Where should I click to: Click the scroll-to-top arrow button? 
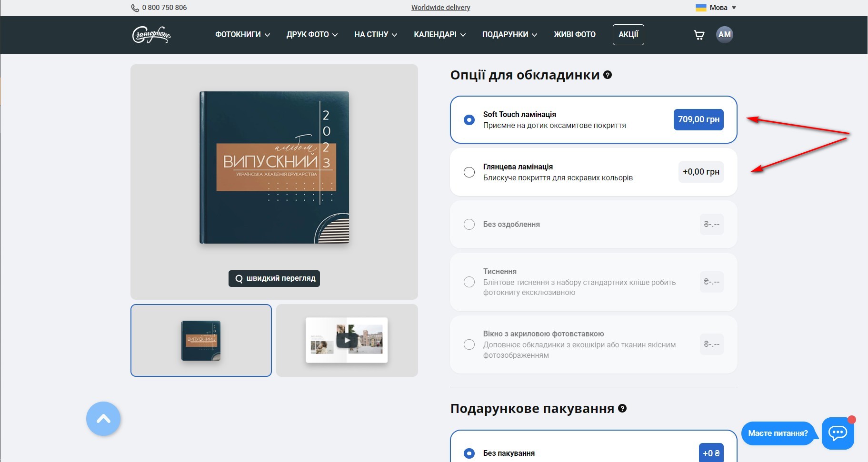(103, 419)
